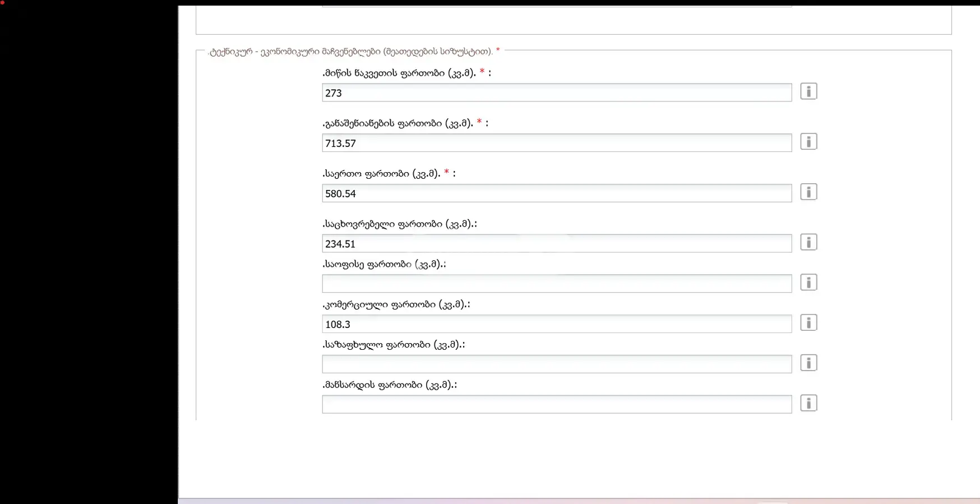Focus the empty საზაფხულო ფართობი input
This screenshot has height=504, width=980.
point(557,364)
